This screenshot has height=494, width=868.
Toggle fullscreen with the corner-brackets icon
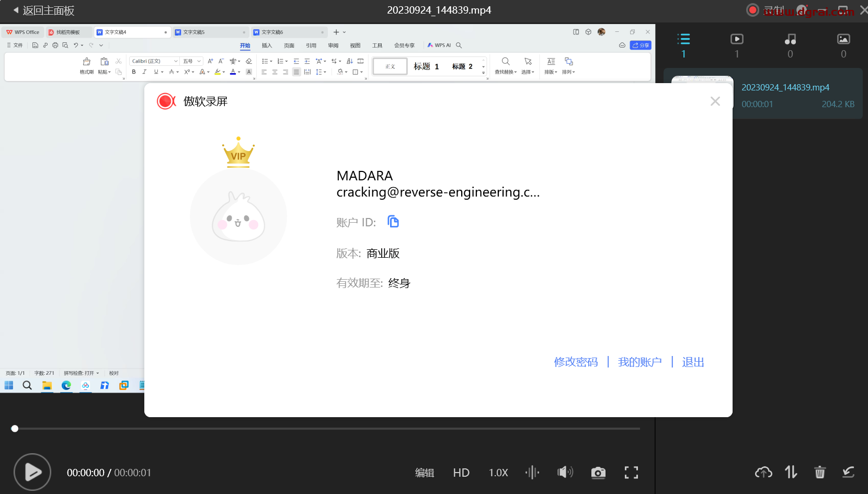tap(631, 473)
